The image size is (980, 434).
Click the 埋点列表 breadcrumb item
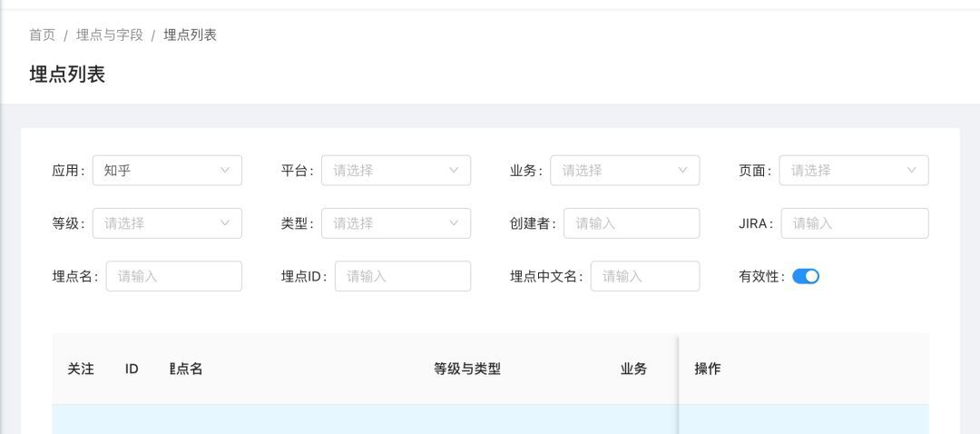click(190, 35)
